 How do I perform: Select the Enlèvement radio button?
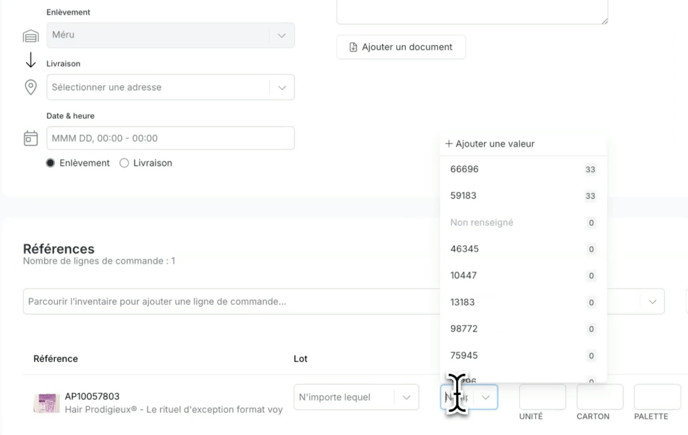click(51, 163)
